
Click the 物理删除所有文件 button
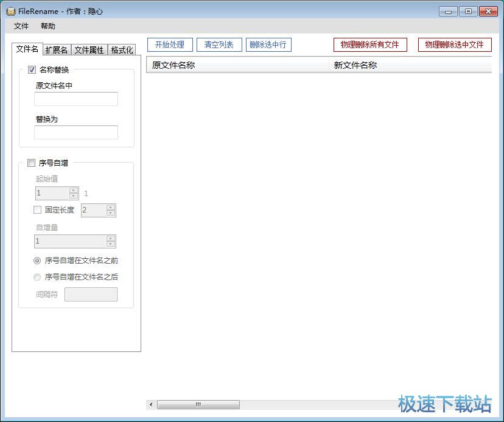(370, 44)
